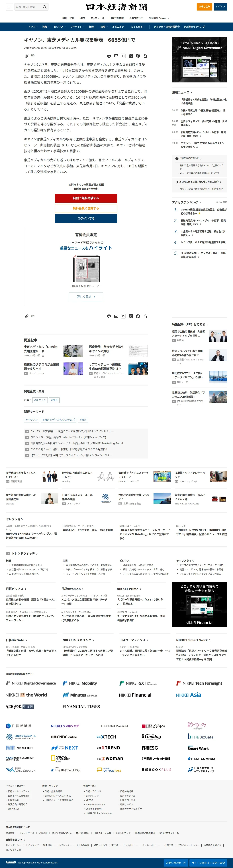233x868 pixels.
Task: Click the Facebook icon above 関連記事
Action: (138, 316)
